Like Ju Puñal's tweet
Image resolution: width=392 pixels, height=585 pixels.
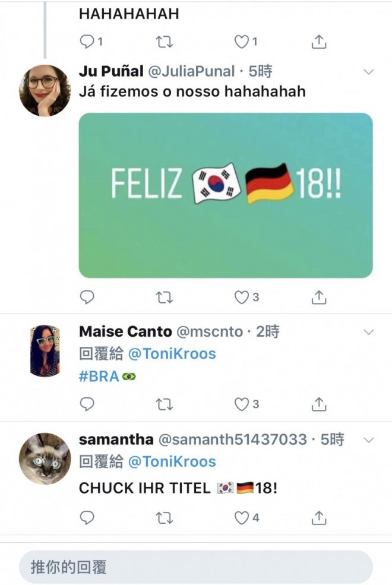[242, 298]
